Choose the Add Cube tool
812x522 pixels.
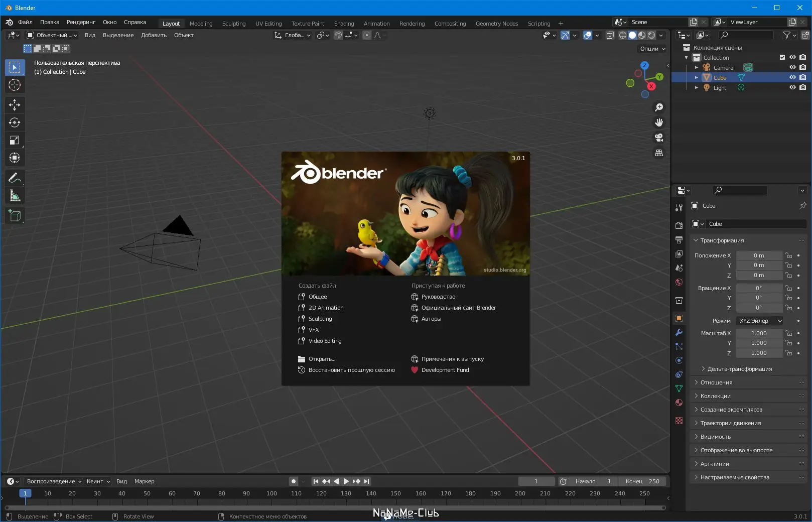(x=15, y=216)
